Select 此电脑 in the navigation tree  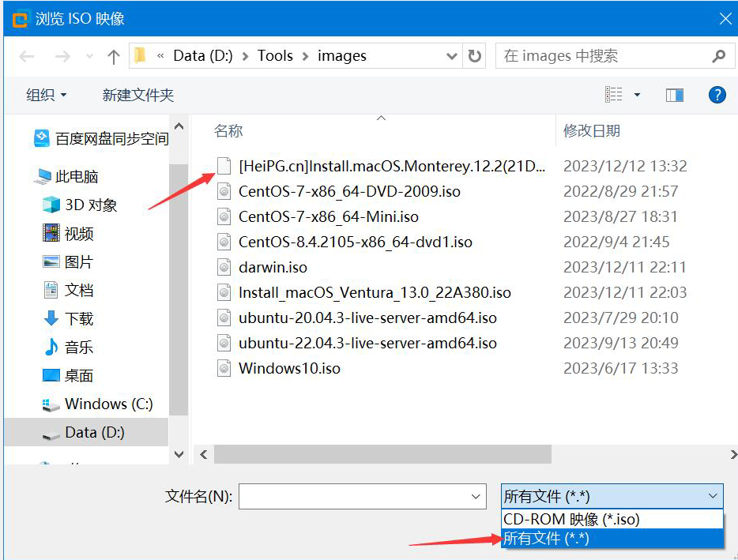pos(66,176)
